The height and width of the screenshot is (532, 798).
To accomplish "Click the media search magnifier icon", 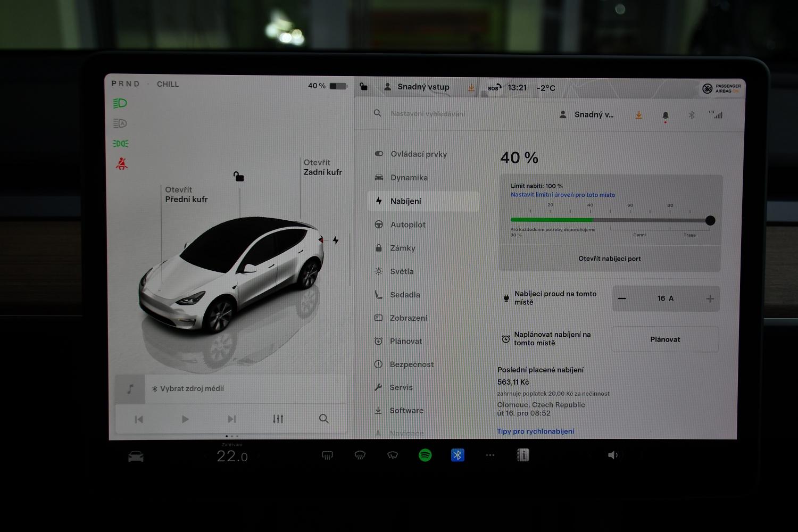I will point(323,419).
